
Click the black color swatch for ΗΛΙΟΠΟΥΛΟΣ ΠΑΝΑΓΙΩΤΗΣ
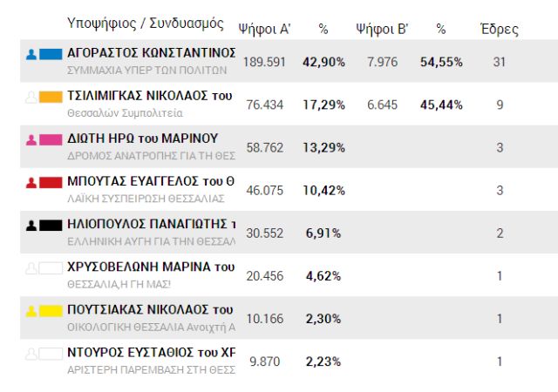[51, 225]
